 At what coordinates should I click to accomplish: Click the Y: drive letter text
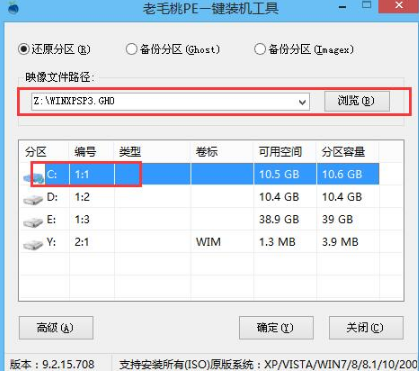pos(51,242)
